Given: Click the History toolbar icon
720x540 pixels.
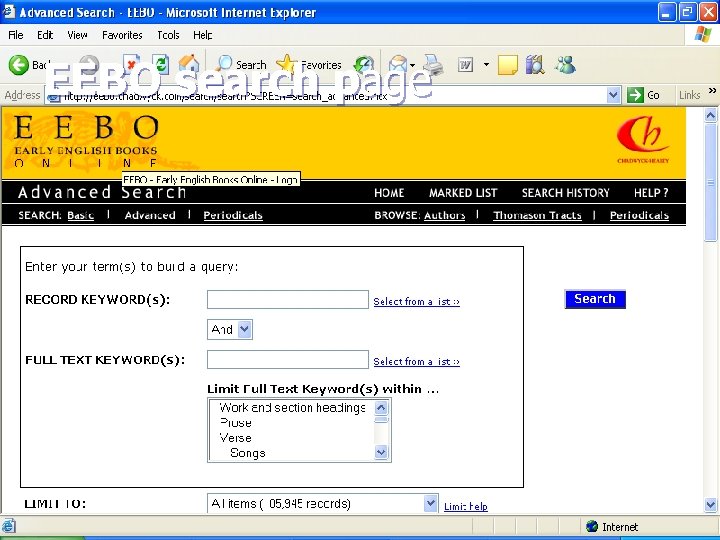Looking at the screenshot, I should pyautogui.click(x=364, y=65).
